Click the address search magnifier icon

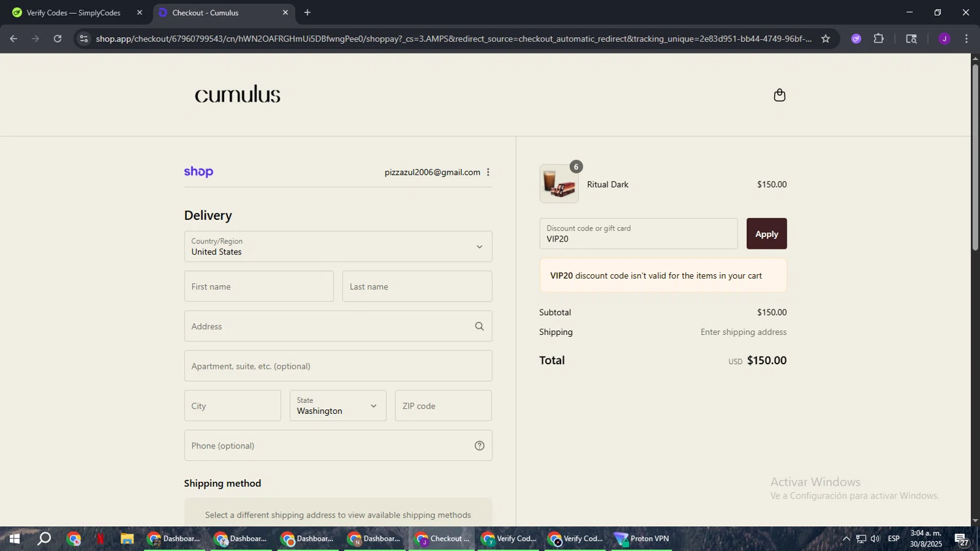pos(479,326)
